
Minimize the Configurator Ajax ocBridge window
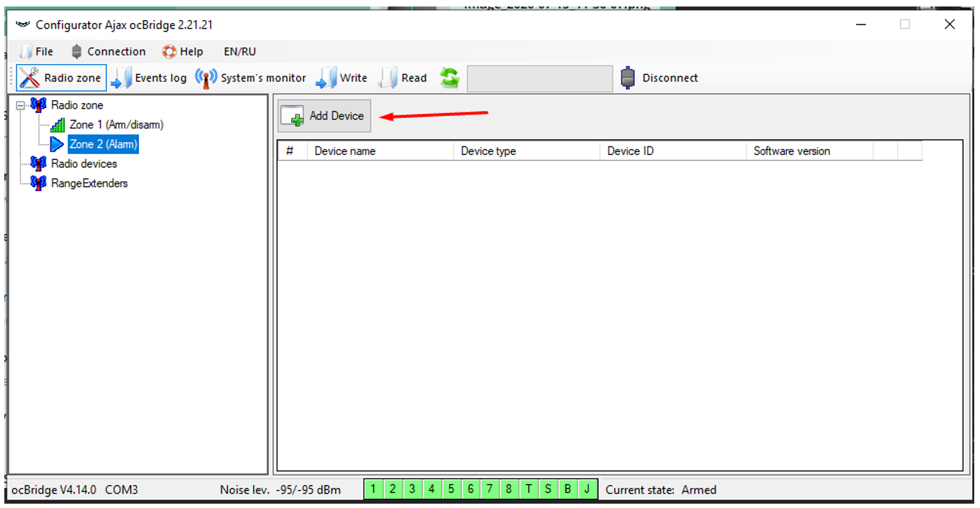861,24
